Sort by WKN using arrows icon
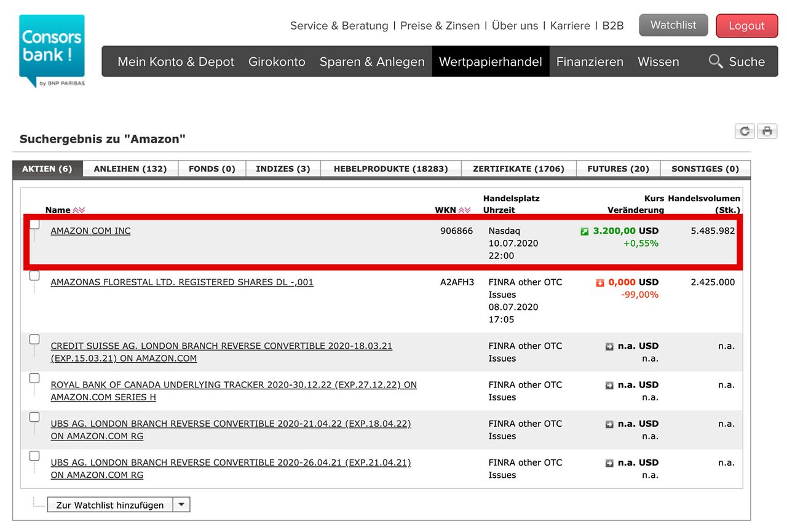787x532 pixels. coord(464,210)
